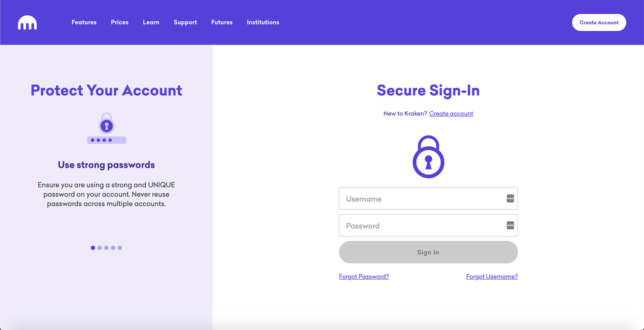Open the Futures menu
The height and width of the screenshot is (330, 644).
221,22
